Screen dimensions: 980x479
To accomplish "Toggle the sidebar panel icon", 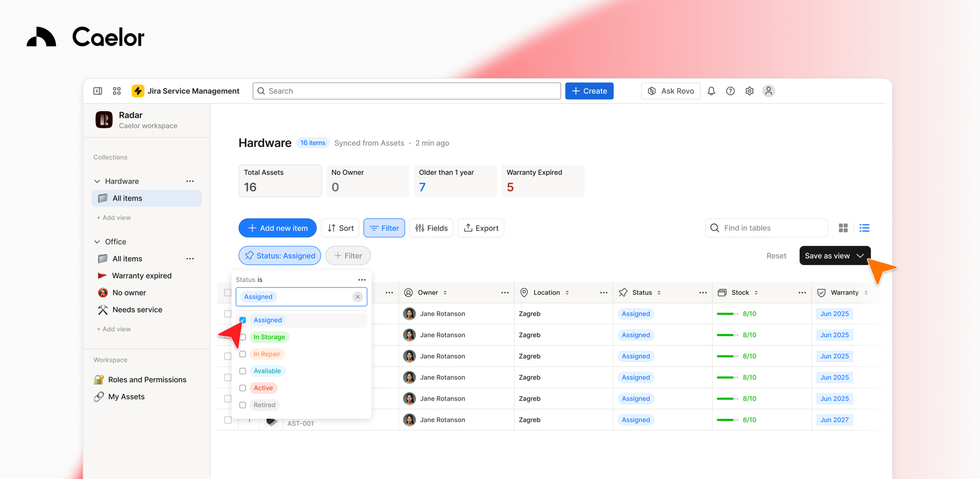I will click(x=97, y=91).
